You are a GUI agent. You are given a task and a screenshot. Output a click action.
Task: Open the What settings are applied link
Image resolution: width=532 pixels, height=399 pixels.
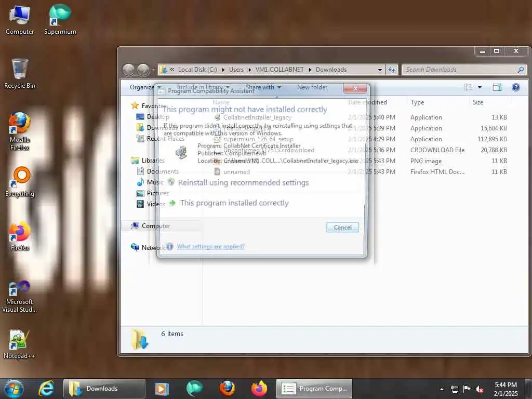click(x=210, y=246)
